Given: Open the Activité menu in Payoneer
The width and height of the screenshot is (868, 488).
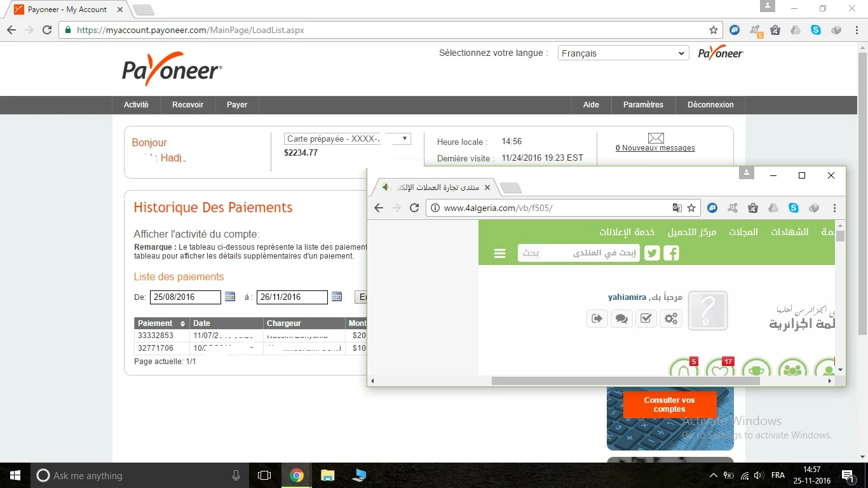Looking at the screenshot, I should [x=136, y=105].
